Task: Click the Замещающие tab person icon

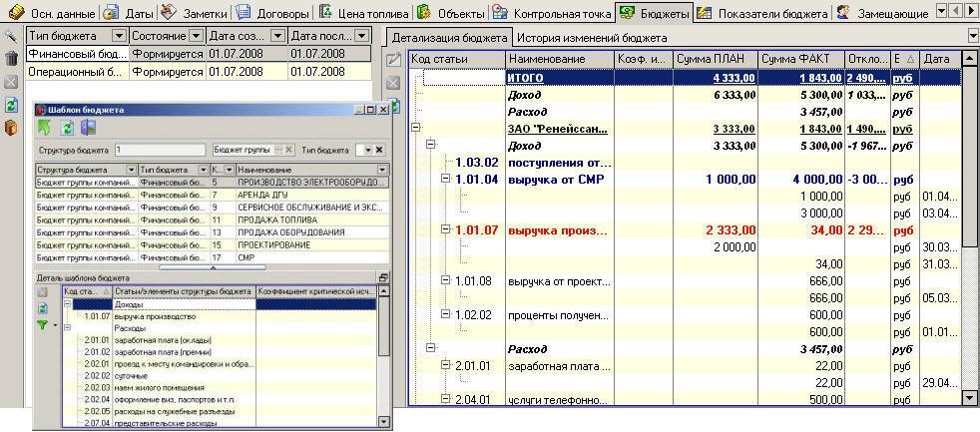Action: click(x=844, y=13)
